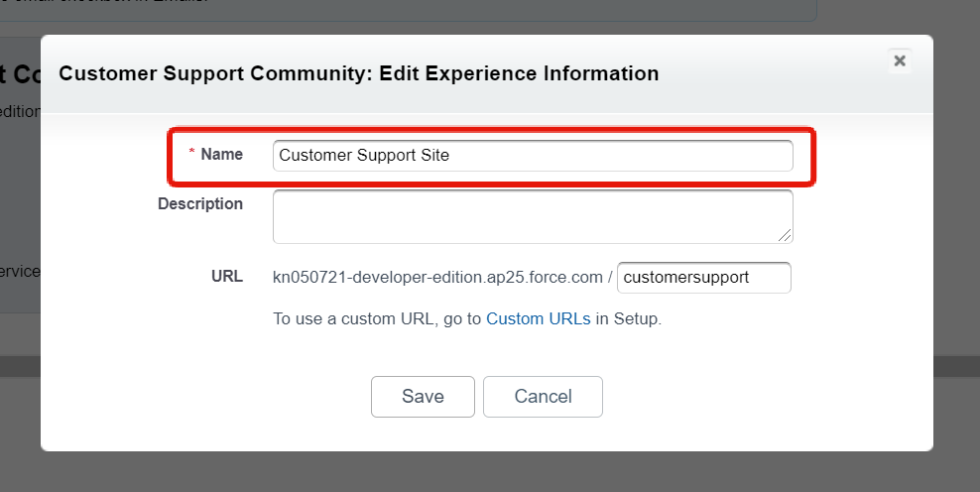
Task: Click the customersupport URL field
Action: click(x=703, y=278)
